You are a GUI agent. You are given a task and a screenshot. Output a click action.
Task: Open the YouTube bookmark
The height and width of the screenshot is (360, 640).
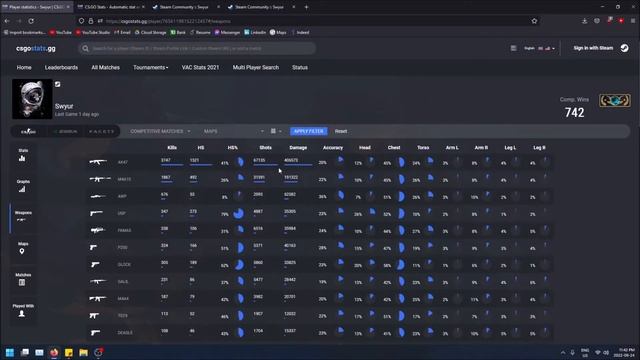tap(61, 32)
